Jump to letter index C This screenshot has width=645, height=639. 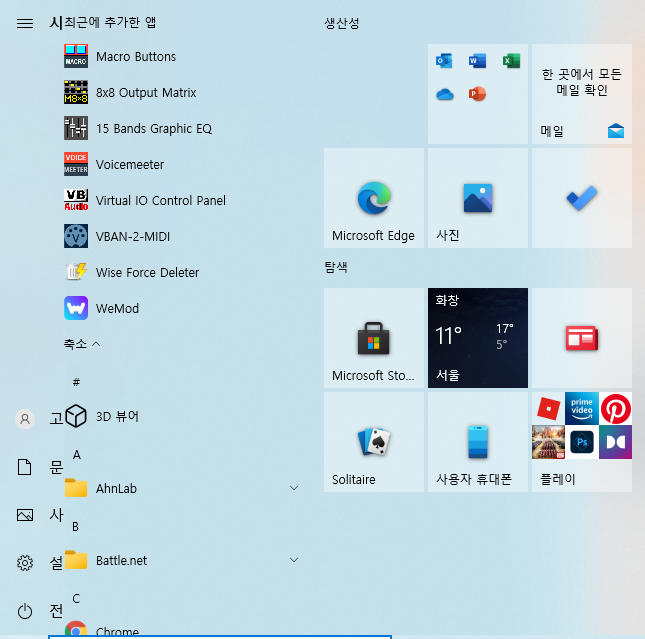[x=76, y=599]
